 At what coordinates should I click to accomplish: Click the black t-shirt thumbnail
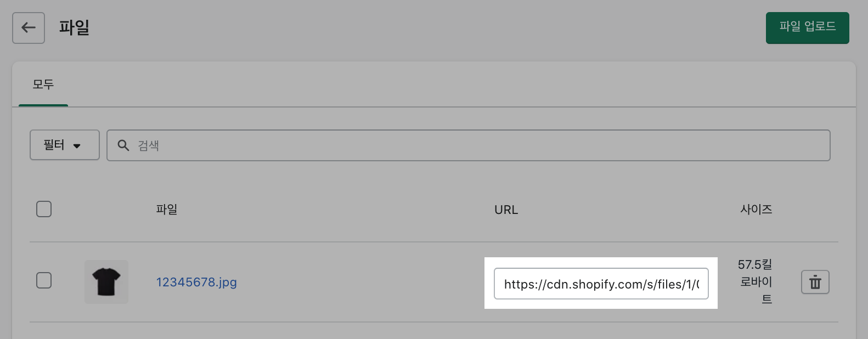pos(106,281)
